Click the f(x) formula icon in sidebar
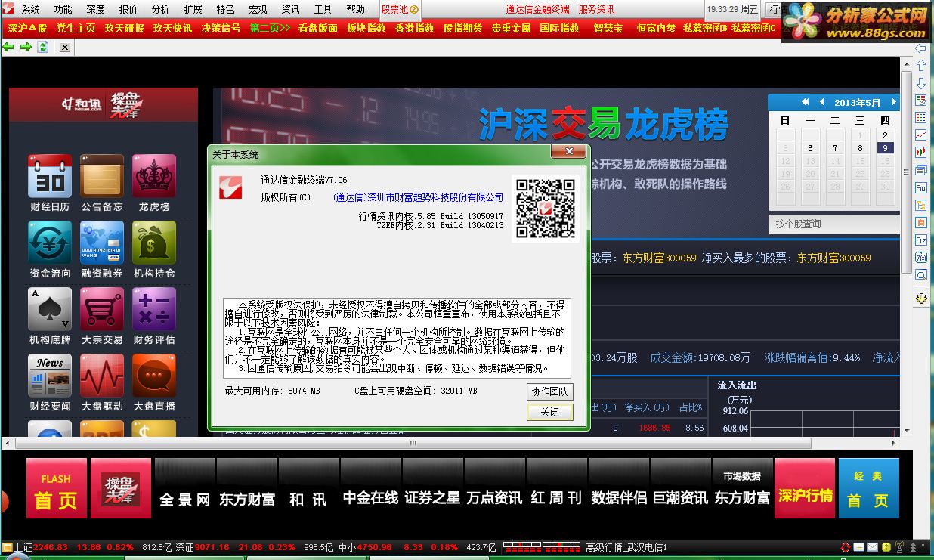 (x=920, y=257)
